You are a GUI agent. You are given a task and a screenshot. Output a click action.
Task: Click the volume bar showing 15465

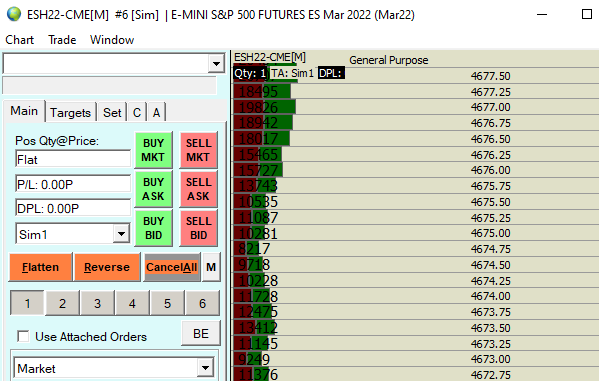point(258,154)
